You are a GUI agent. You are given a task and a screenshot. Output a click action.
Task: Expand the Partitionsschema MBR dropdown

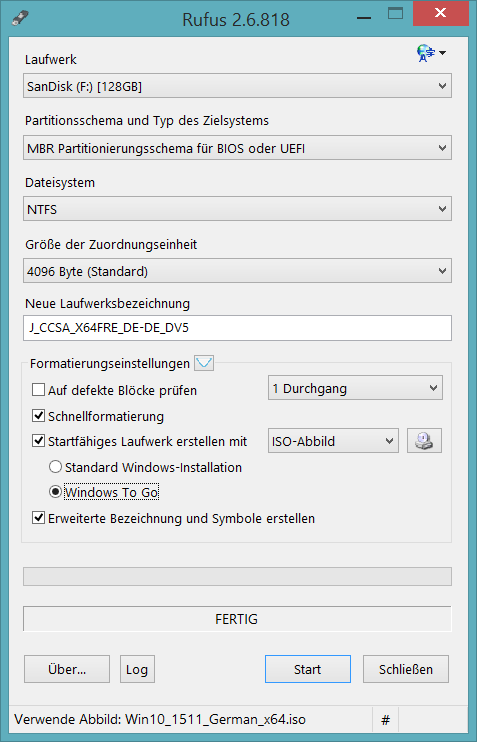pyautogui.click(x=237, y=148)
